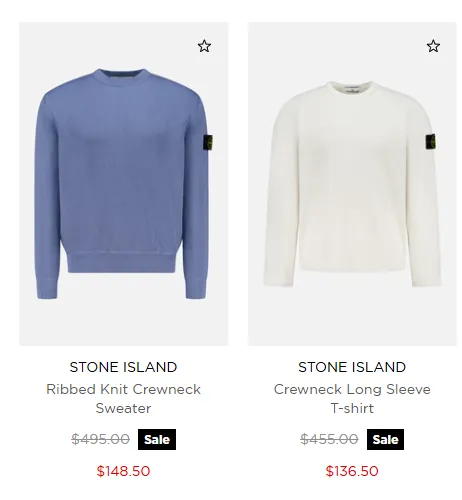Click the left sleeve cuff of the white T-shirt
Viewport: 462px width, 500px height.
point(279,279)
